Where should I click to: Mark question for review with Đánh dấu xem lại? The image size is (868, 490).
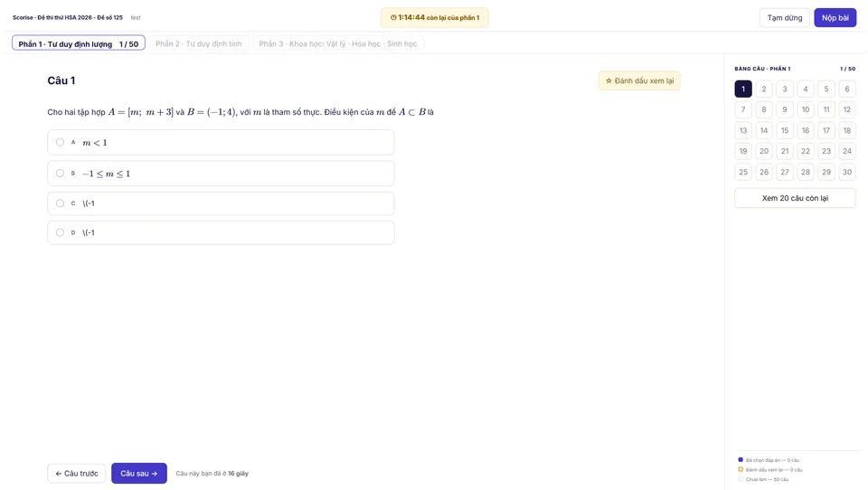coord(639,80)
